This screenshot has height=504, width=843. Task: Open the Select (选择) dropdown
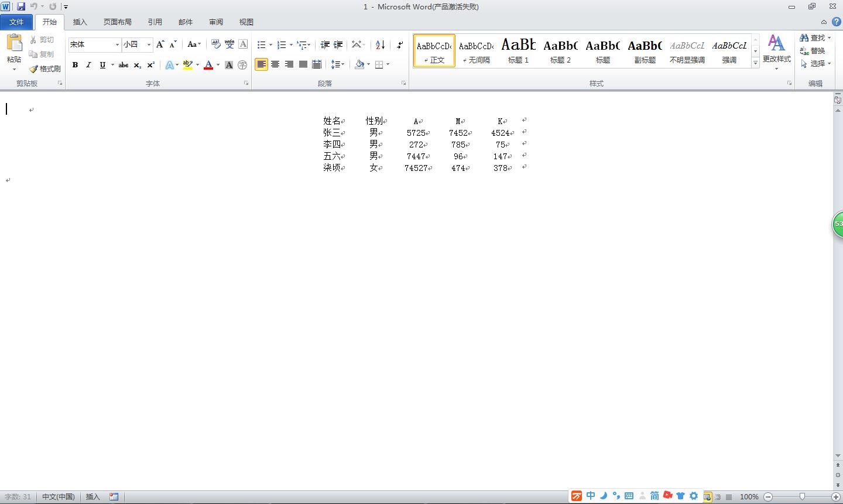coord(815,63)
